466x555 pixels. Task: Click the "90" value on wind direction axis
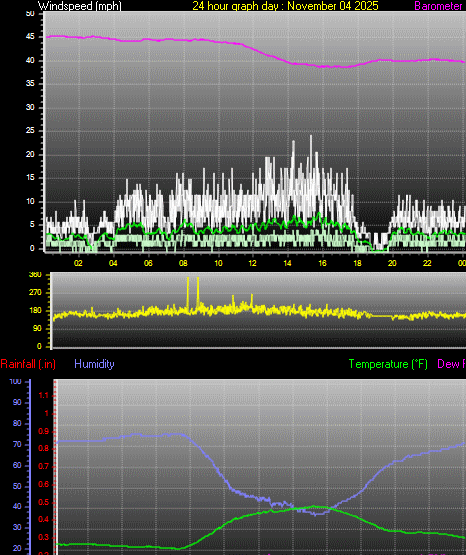pos(37,329)
